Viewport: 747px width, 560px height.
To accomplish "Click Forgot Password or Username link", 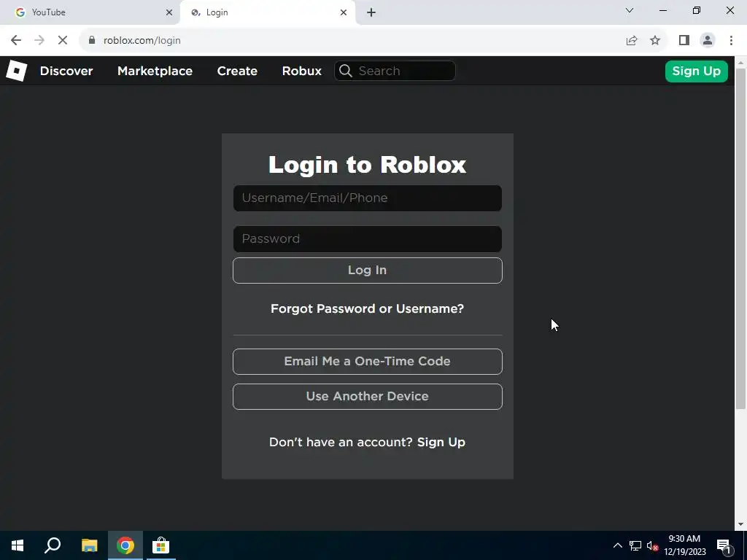I will pos(368,308).
